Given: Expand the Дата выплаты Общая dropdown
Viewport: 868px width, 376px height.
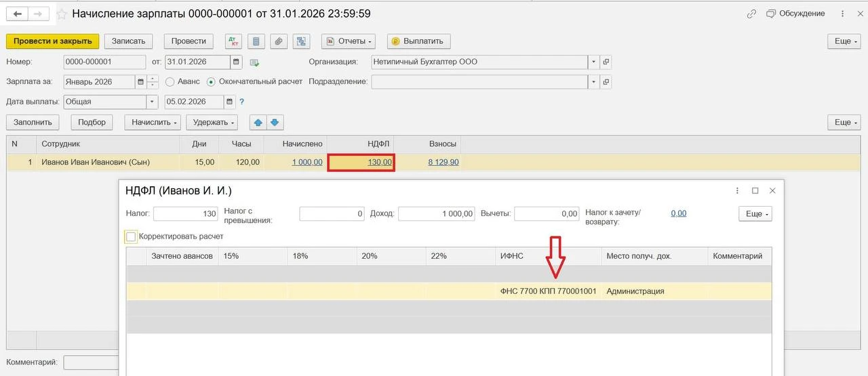Looking at the screenshot, I should coord(152,102).
